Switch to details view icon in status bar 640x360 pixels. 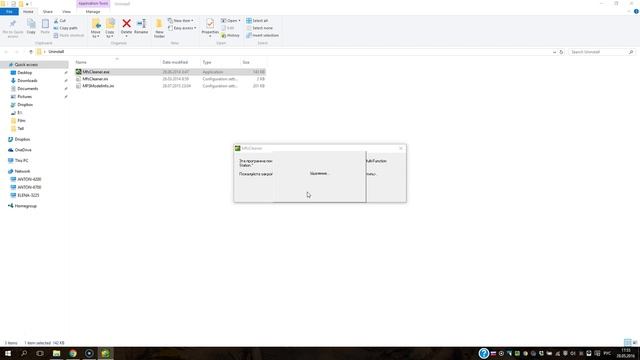point(627,342)
